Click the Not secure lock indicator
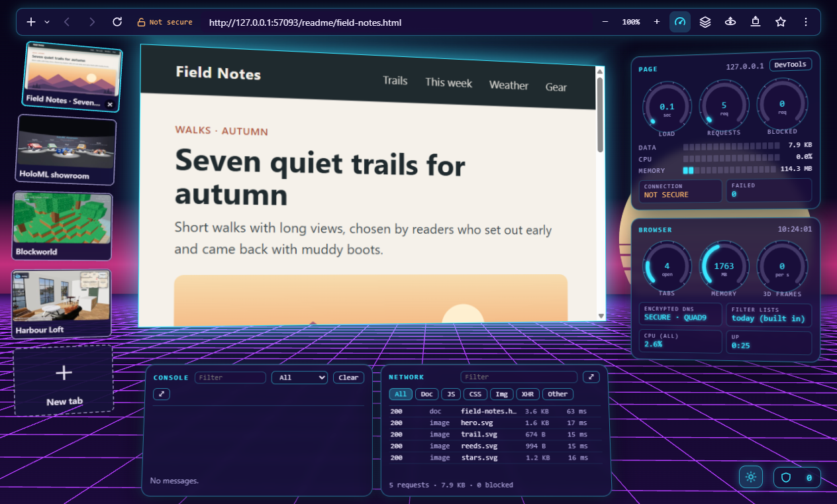Image resolution: width=837 pixels, height=504 pixels. click(165, 22)
